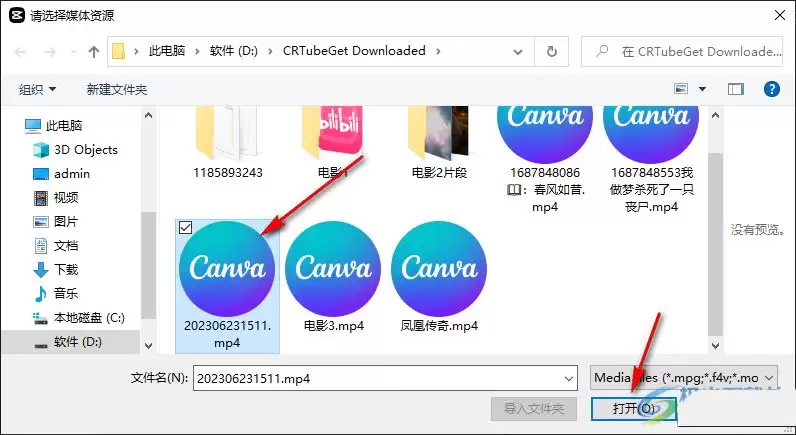Refresh the current folder listing
The width and height of the screenshot is (796, 435).
click(x=551, y=51)
